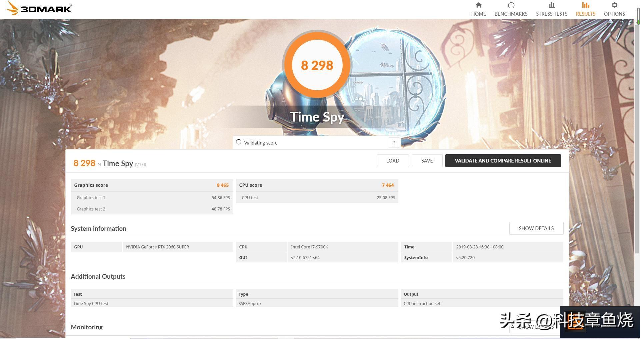Open the Benchmarks gauge icon

coord(511,5)
